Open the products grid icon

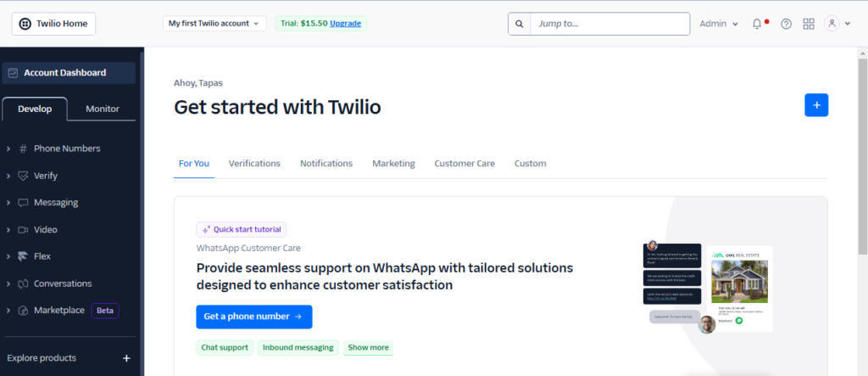(809, 24)
